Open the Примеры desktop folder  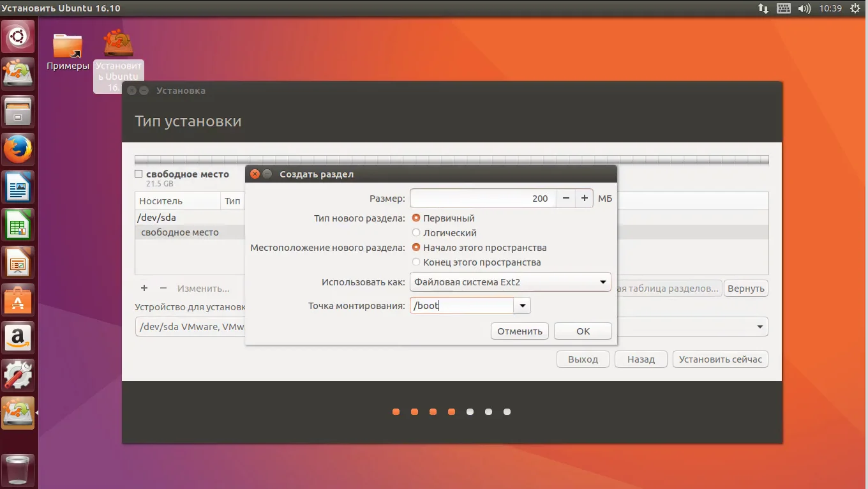68,51
